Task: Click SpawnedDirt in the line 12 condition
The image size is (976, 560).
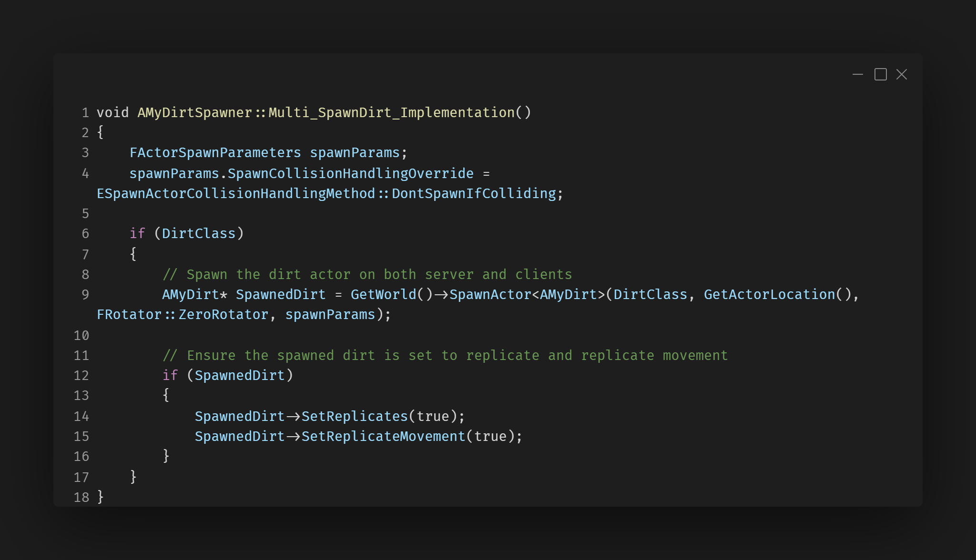Action: click(240, 376)
